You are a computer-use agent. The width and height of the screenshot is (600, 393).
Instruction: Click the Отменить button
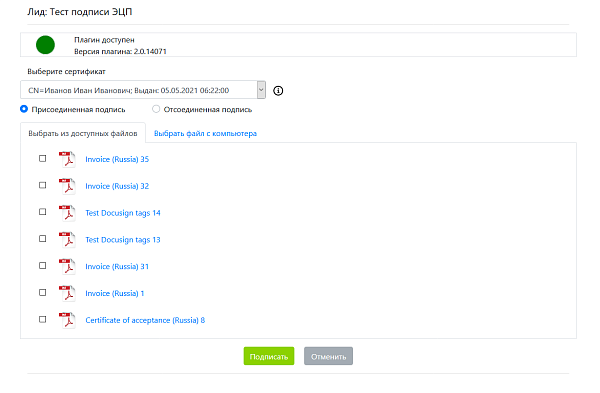(x=328, y=356)
